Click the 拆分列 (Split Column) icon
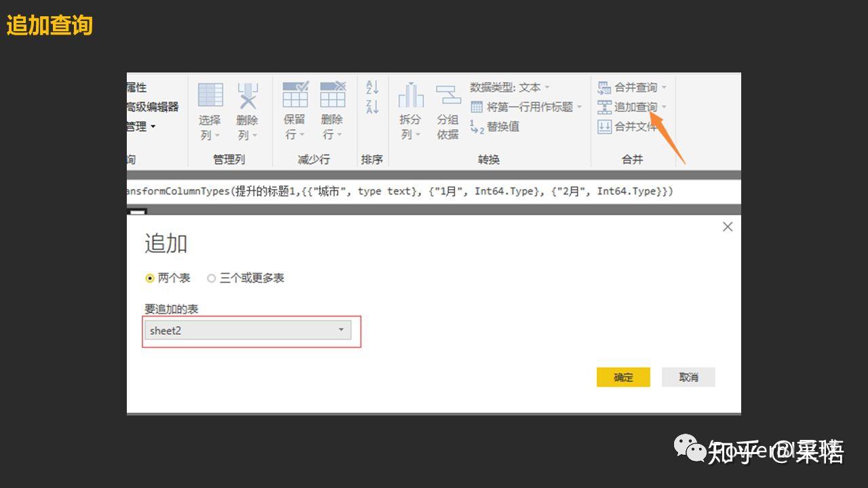This screenshot has height=488, width=868. click(410, 95)
